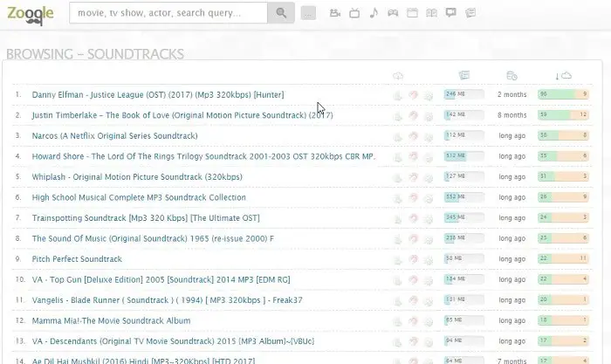The image size is (611, 364).
Task: Open Mamma Mia!-The Movie Soundtrack Album link
Action: pyautogui.click(x=111, y=320)
